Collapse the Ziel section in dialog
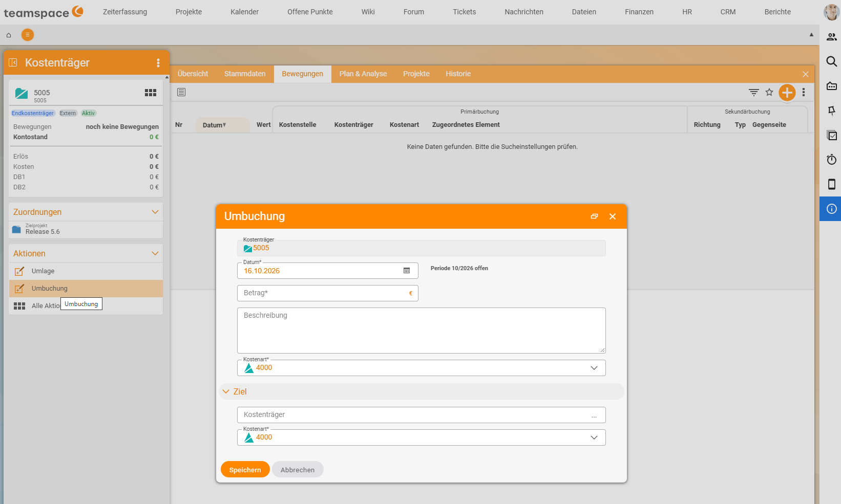 [226, 391]
